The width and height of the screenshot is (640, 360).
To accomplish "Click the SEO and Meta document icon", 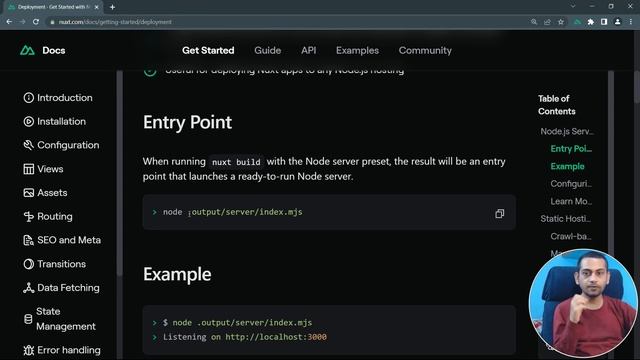I will coord(29,240).
